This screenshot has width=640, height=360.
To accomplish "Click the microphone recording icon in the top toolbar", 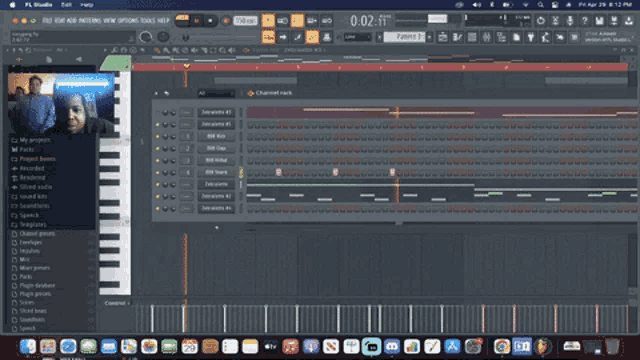I will [570, 20].
